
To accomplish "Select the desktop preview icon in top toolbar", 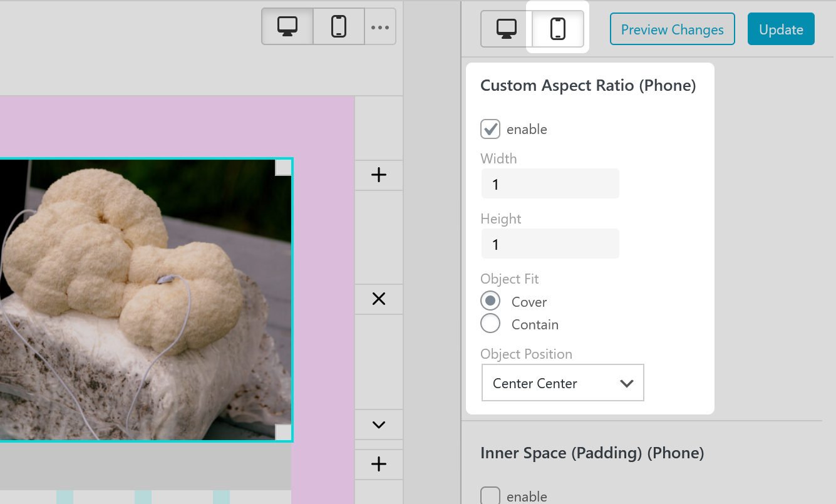I will tap(287, 26).
